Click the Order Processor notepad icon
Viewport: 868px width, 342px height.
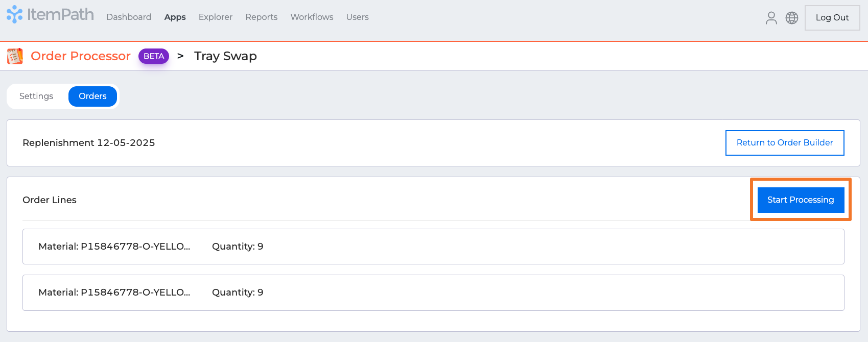pos(15,56)
